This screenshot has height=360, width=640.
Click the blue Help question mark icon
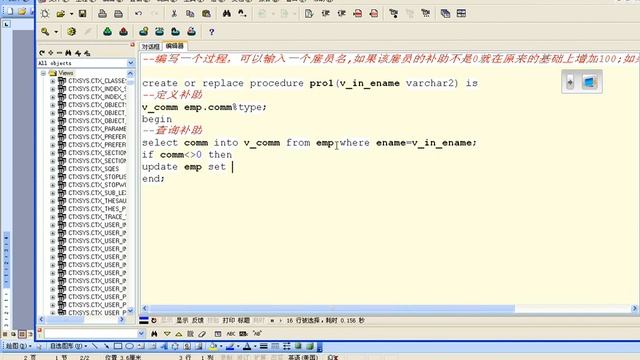click(211, 32)
